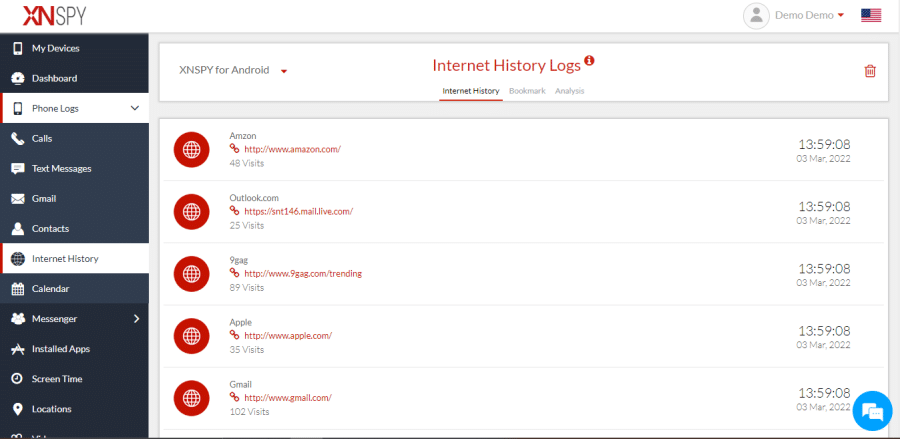The image size is (900, 439).
Task: Show info for Internet History Logs
Action: (x=589, y=60)
